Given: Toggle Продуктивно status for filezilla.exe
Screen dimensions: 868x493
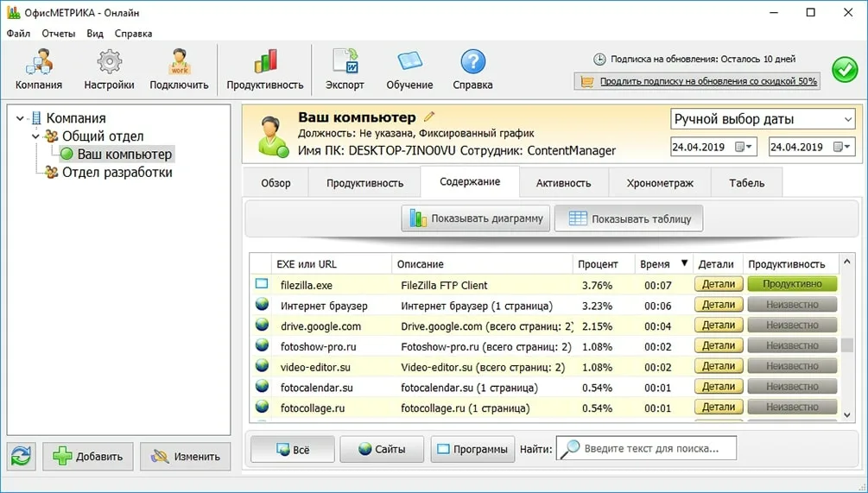Looking at the screenshot, I should pyautogui.click(x=792, y=284).
